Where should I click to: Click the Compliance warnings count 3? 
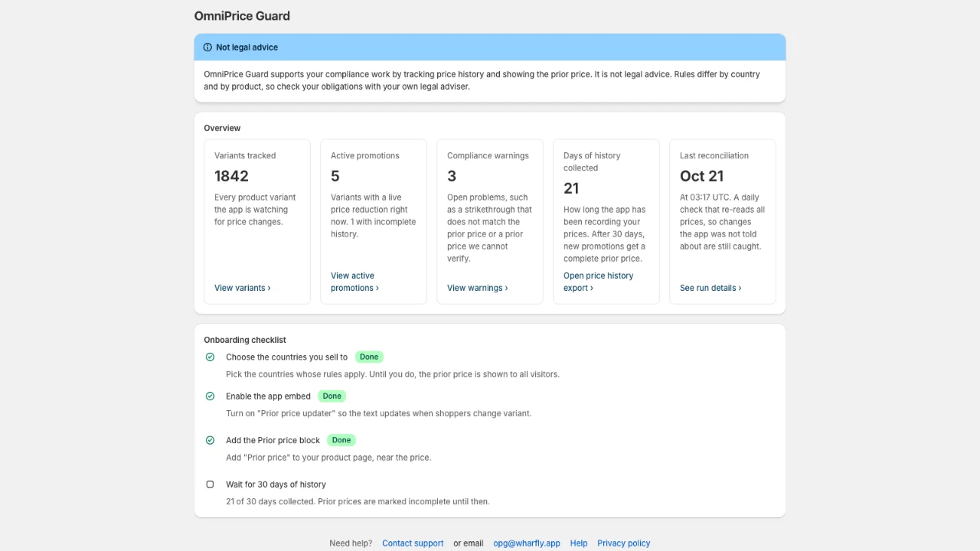452,176
